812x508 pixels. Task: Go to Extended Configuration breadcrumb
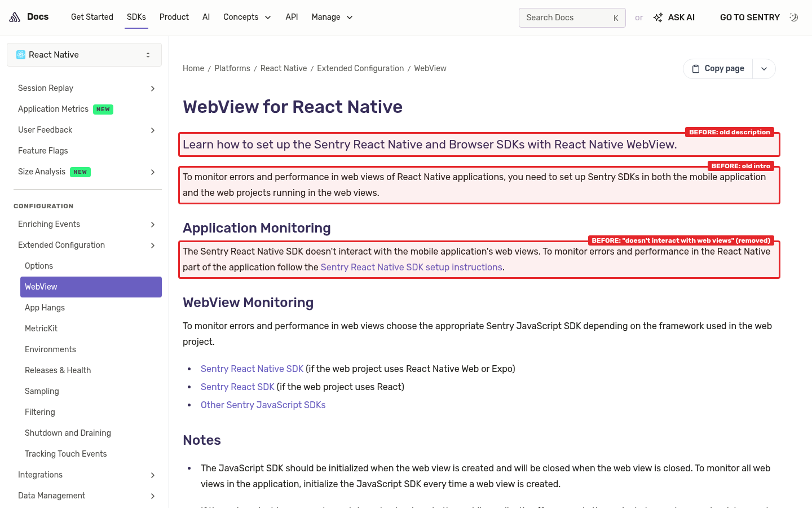pyautogui.click(x=360, y=68)
